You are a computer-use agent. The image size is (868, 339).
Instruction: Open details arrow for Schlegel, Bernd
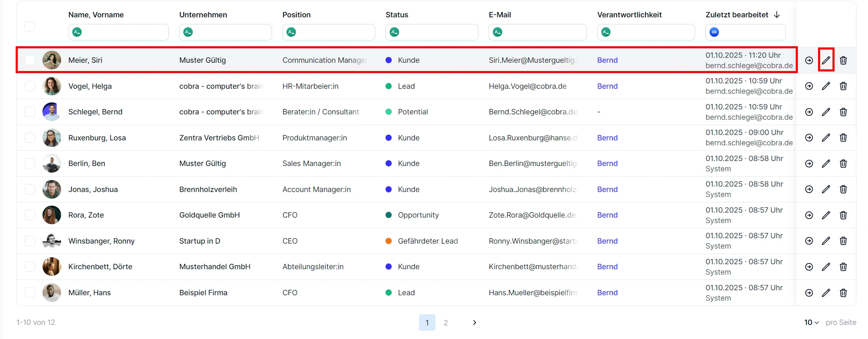pos(809,112)
